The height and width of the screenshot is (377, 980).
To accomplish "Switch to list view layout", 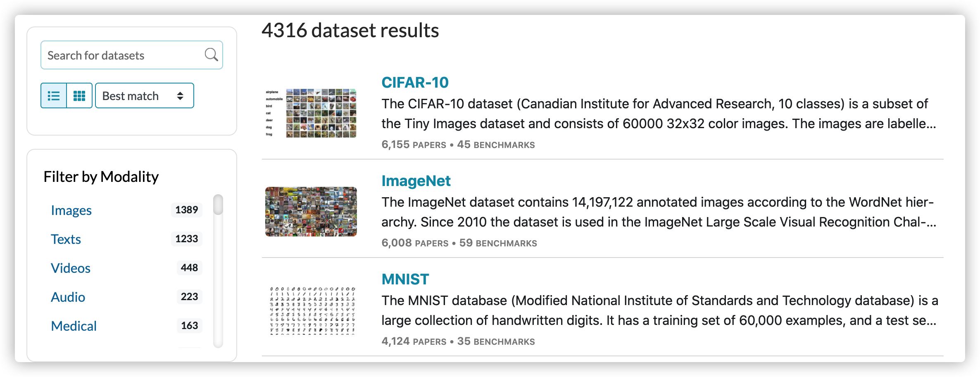I will 54,96.
